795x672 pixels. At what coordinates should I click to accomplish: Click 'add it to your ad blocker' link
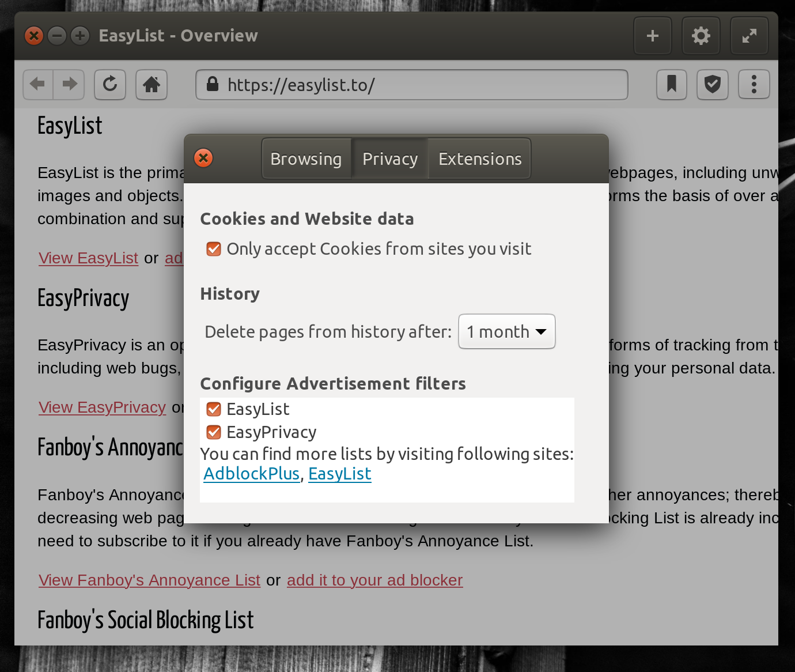point(375,580)
